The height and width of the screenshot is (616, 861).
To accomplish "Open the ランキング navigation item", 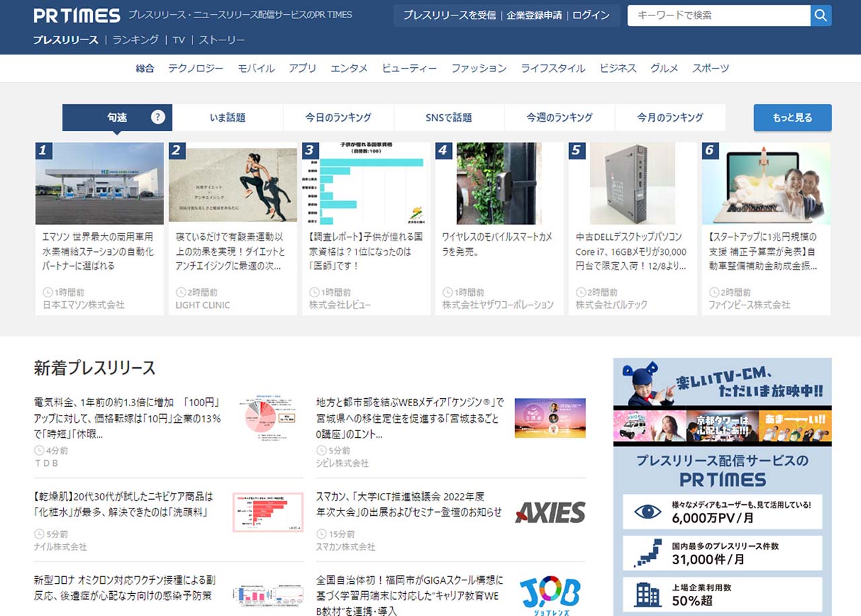I will tap(136, 40).
